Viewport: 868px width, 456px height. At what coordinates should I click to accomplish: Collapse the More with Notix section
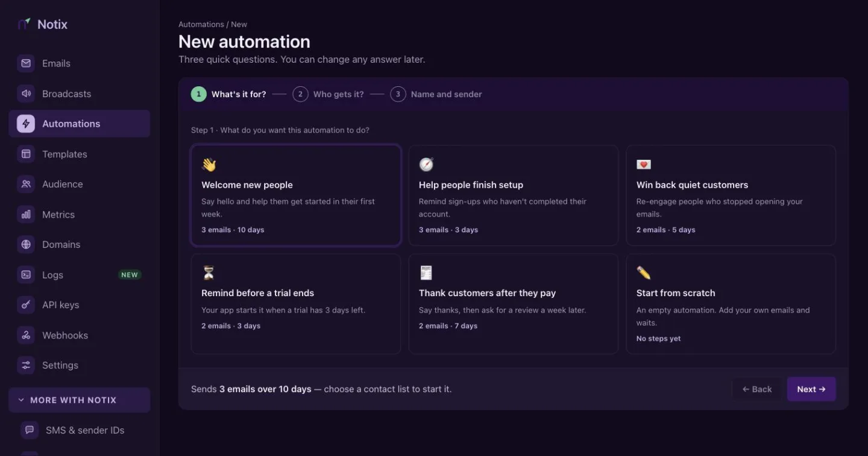coord(80,400)
